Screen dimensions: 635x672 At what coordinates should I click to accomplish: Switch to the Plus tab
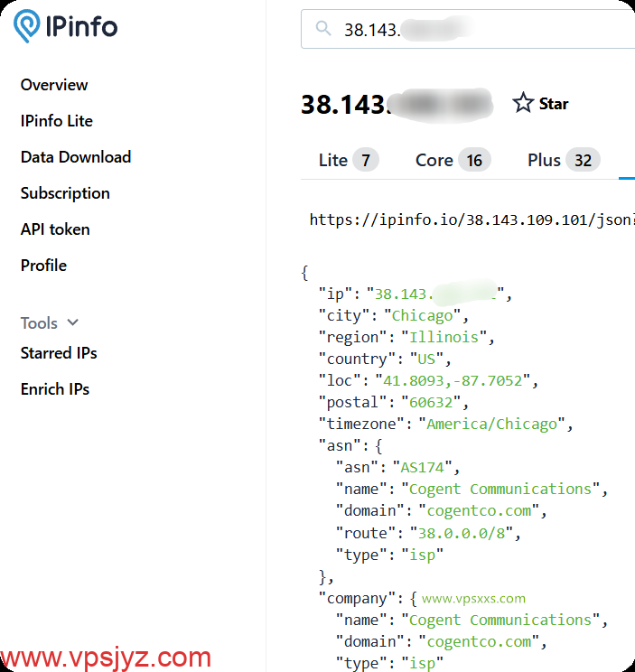point(564,160)
